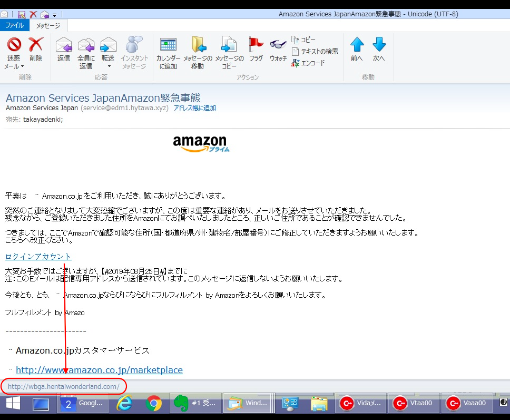Click the mail icon in the title bar
This screenshot has width=510, height=420.
click(4, 14)
